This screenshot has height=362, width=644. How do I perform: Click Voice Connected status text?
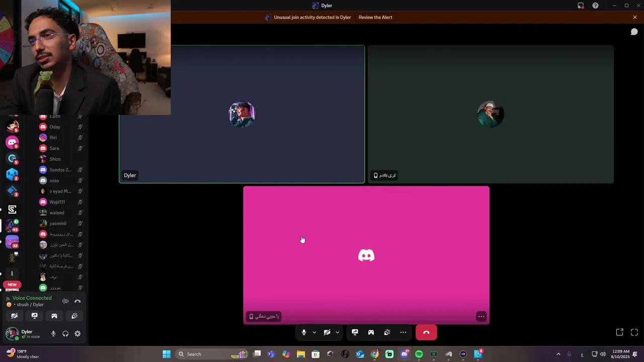click(32, 298)
